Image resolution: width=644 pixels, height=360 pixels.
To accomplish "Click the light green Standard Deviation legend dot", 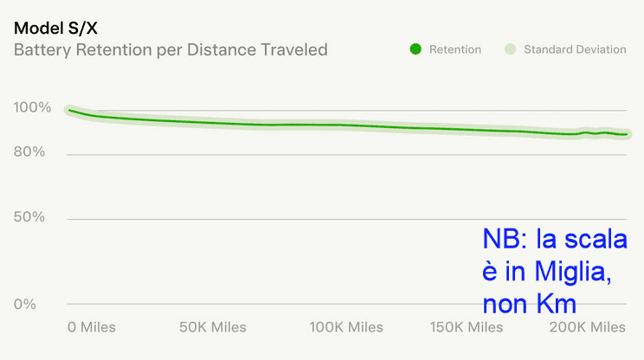I will 510,49.
